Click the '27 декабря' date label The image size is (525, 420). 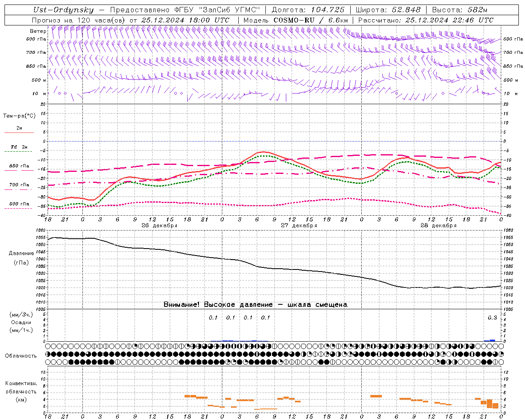pyautogui.click(x=299, y=226)
